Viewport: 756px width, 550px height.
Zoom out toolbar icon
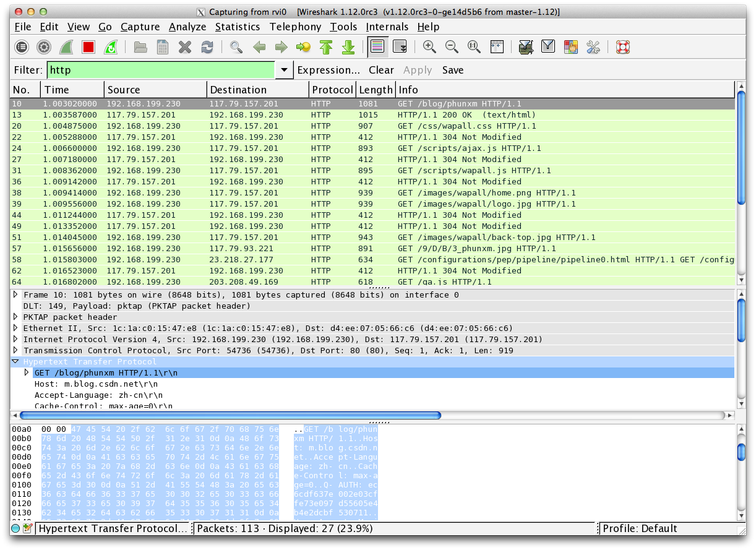pyautogui.click(x=452, y=47)
